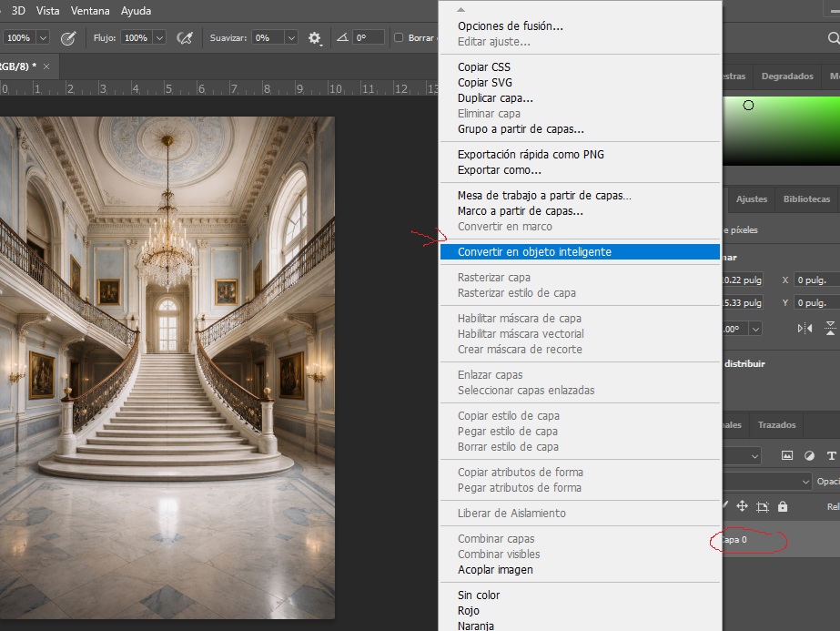Filter layers by pixel image icon
This screenshot has height=631, width=840.
click(x=787, y=455)
